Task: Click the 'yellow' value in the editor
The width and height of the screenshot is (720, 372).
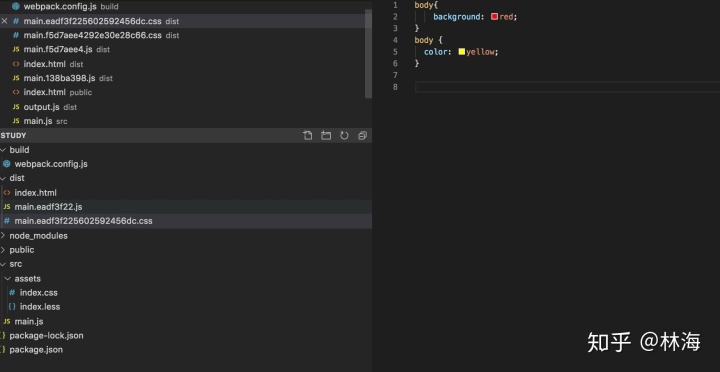Action: pyautogui.click(x=480, y=52)
